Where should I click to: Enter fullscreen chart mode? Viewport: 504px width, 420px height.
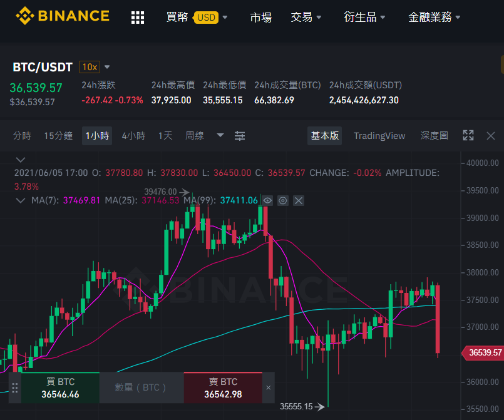coord(468,135)
